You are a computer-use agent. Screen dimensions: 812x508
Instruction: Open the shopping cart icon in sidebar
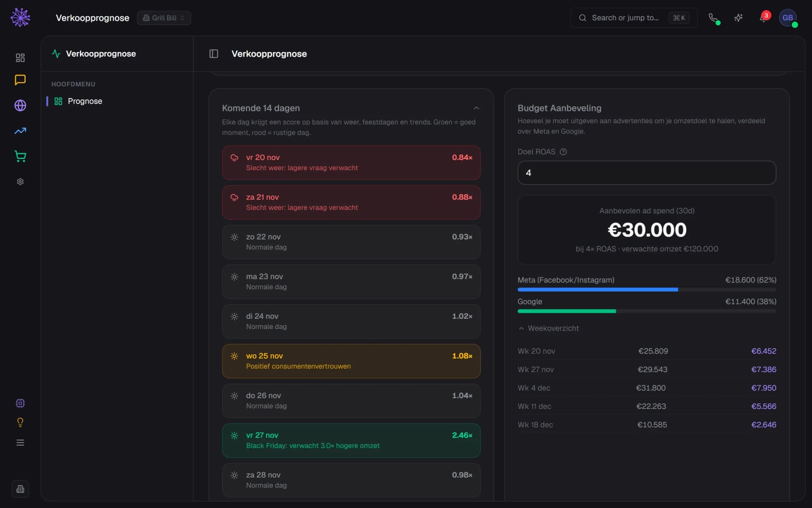pos(20,156)
